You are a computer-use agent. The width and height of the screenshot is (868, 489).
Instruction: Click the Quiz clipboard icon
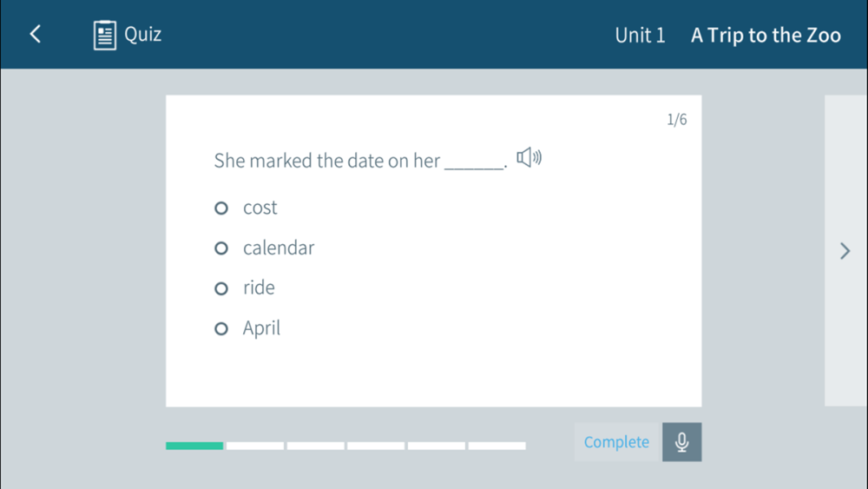tap(105, 35)
